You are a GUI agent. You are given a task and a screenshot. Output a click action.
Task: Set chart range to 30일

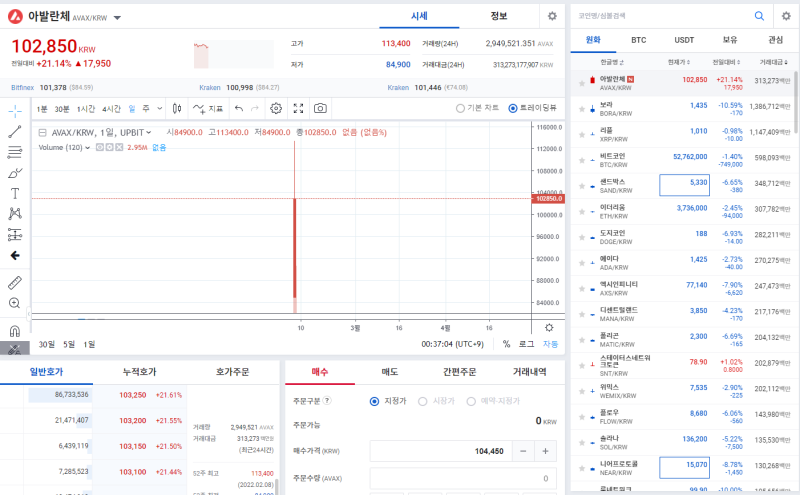tap(46, 344)
